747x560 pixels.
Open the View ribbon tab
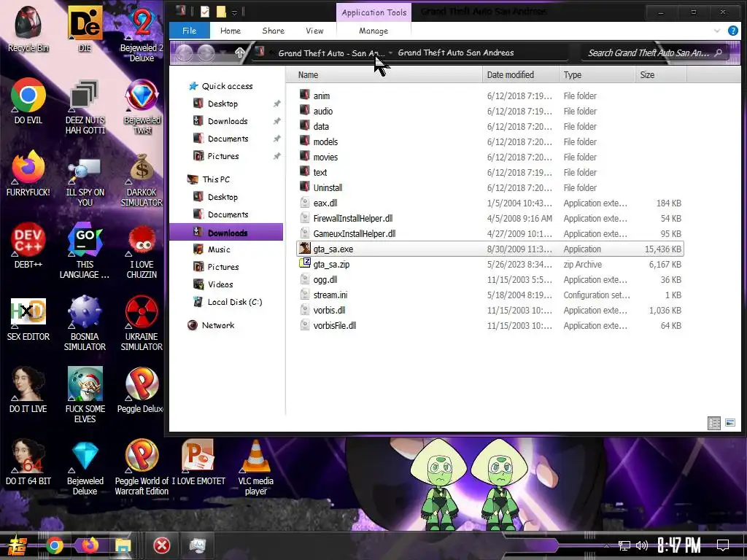coord(314,31)
